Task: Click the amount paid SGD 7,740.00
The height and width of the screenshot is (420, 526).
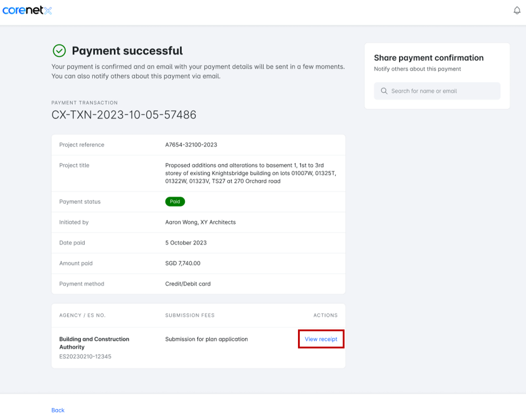Action: click(x=183, y=263)
